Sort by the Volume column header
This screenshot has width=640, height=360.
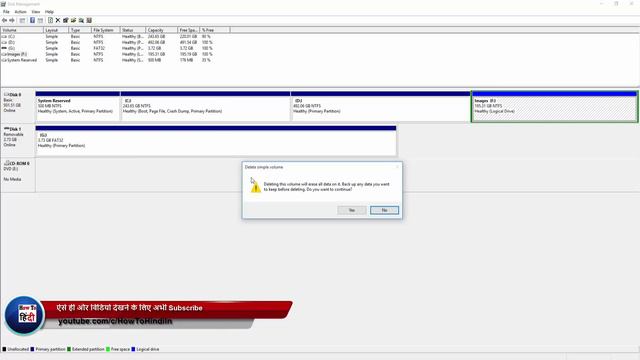22,30
